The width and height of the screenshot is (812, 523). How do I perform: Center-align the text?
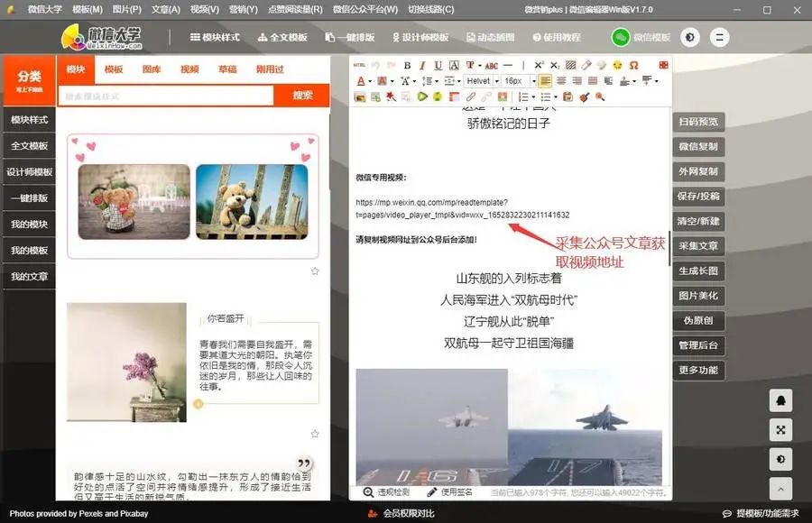pyautogui.click(x=561, y=81)
